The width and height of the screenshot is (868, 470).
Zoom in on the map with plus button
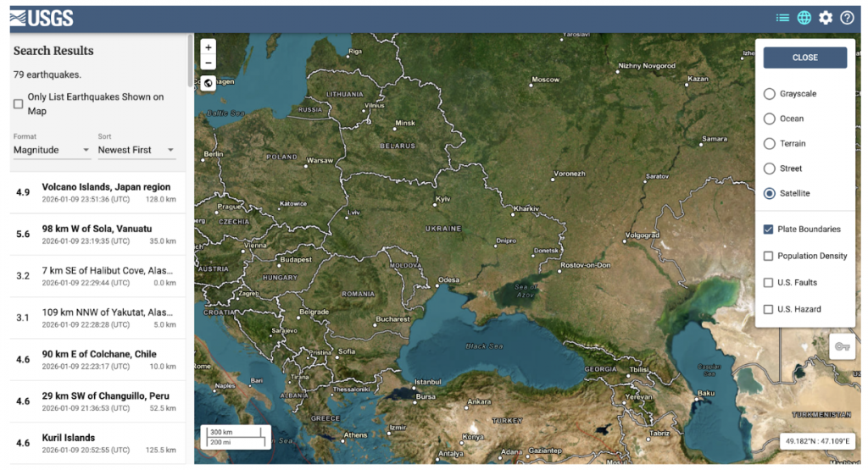[209, 47]
